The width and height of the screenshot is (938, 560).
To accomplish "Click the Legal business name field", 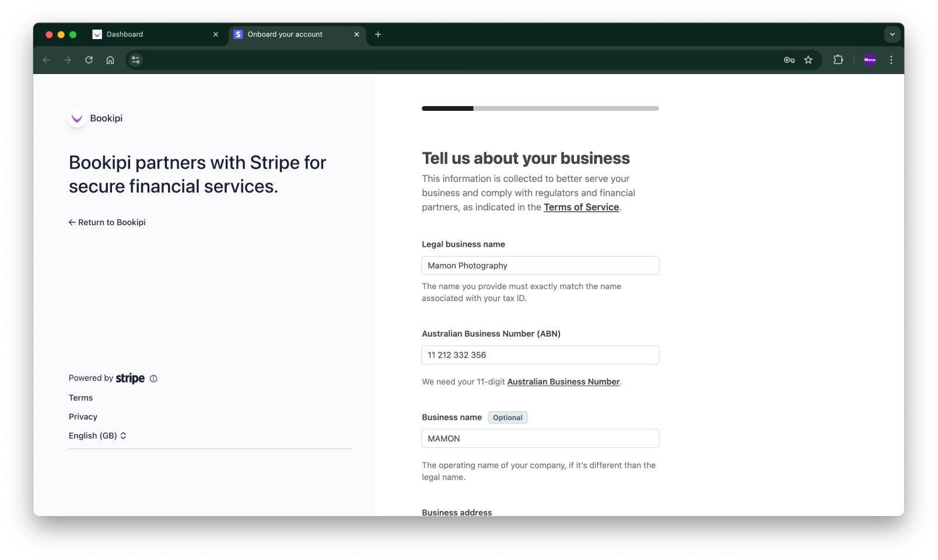I will click(540, 265).
